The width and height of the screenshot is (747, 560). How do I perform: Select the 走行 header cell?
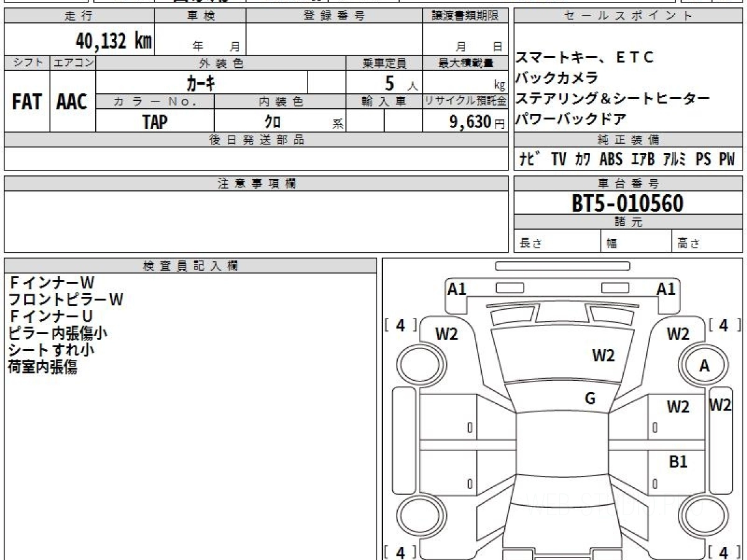[79, 16]
